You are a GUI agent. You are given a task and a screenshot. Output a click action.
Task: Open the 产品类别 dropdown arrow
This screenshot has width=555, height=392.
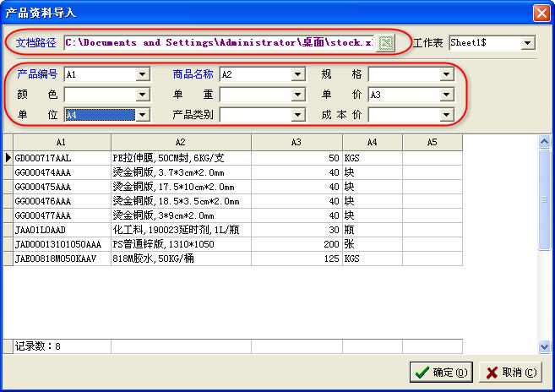tap(297, 115)
